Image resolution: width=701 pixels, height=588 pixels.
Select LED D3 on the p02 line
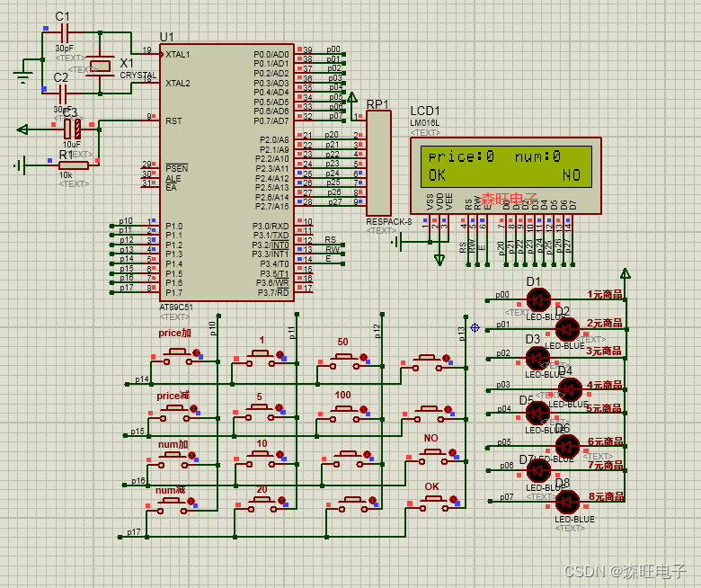point(537,359)
